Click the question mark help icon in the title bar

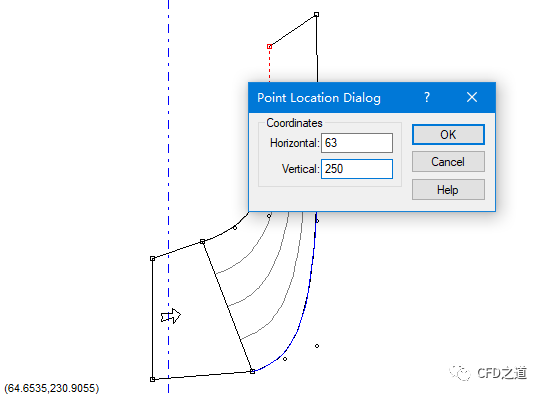pyautogui.click(x=427, y=97)
